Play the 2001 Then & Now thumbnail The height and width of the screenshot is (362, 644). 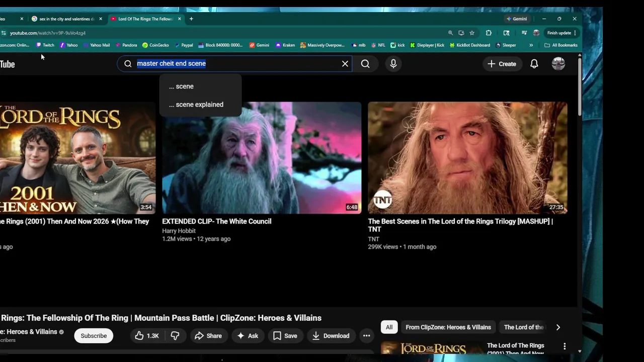(x=77, y=158)
